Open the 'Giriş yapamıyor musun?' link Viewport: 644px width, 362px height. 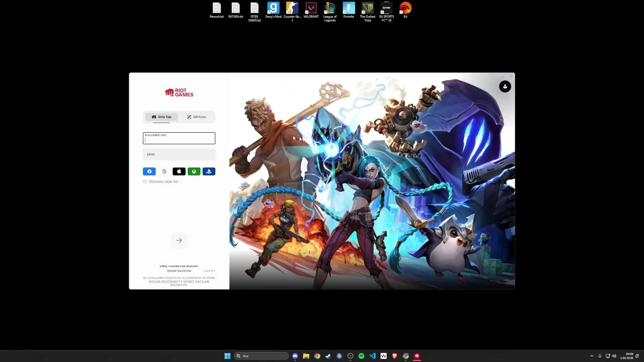pyautogui.click(x=179, y=266)
